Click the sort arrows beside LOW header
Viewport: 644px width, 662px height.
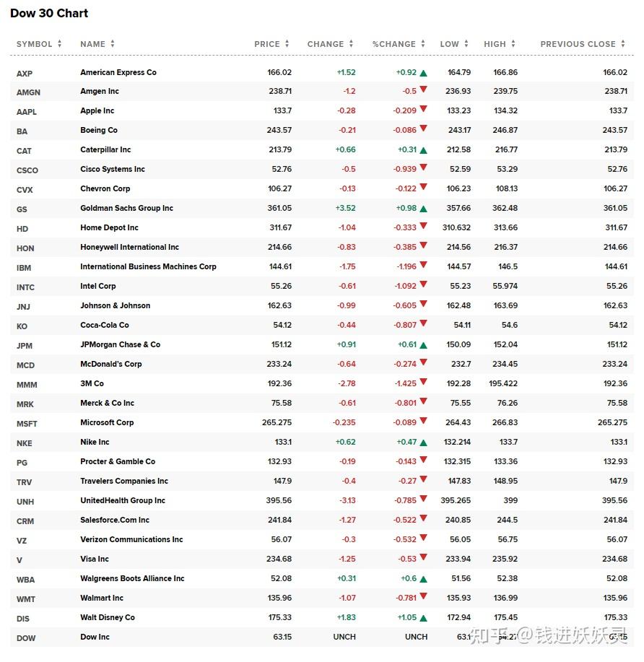point(466,44)
